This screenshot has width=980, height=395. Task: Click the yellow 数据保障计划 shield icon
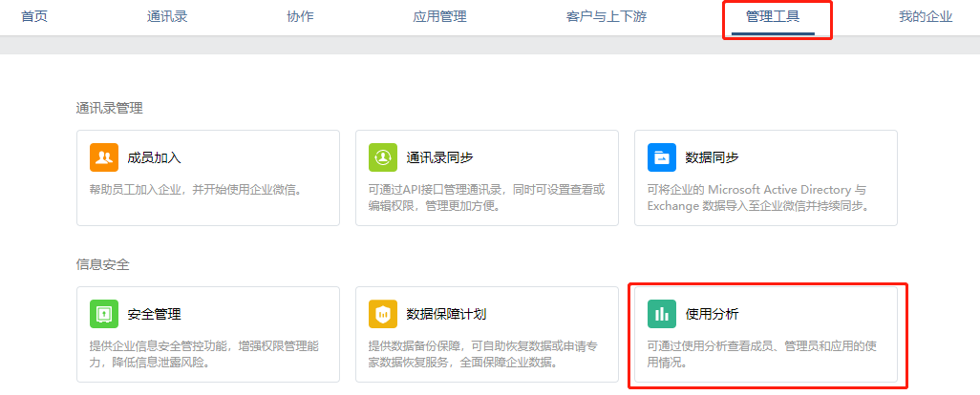pyautogui.click(x=382, y=314)
